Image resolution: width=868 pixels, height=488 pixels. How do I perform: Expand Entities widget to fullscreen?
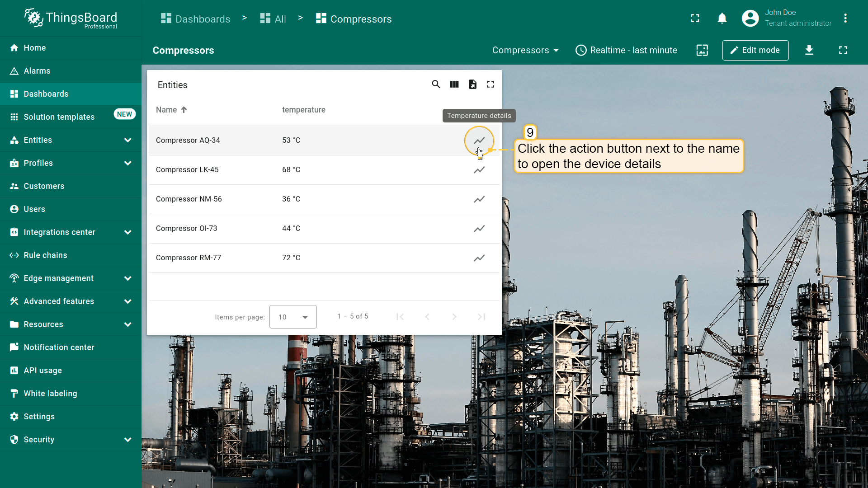[x=491, y=84]
